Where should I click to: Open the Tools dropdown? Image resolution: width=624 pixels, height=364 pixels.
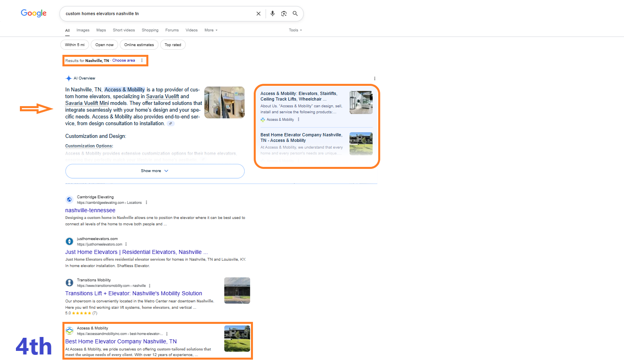coord(295,30)
